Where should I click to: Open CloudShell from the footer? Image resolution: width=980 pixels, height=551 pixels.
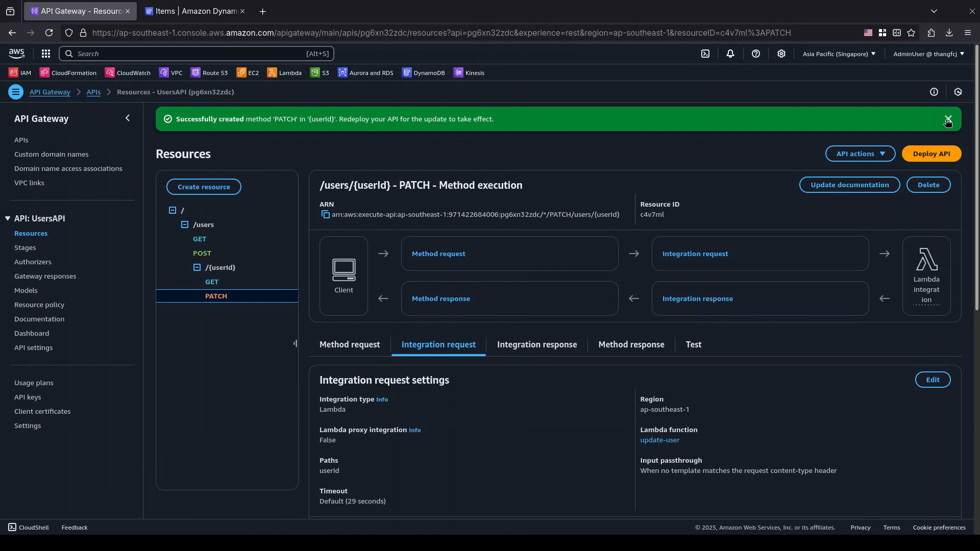(29, 528)
